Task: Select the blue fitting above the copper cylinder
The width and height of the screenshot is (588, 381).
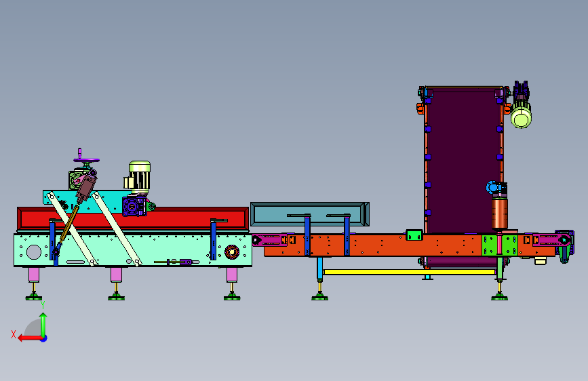Action: tap(492, 187)
